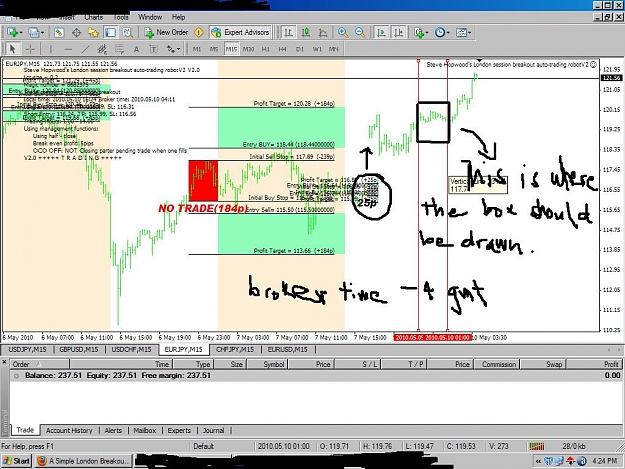The image size is (625, 469).
Task: Open the Charts menu
Action: [94, 17]
